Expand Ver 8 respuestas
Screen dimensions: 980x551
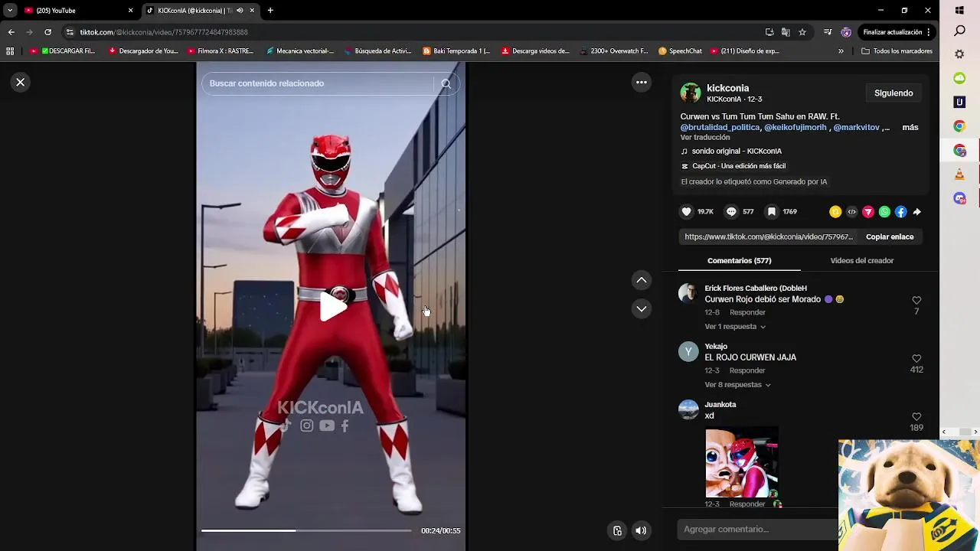737,385
